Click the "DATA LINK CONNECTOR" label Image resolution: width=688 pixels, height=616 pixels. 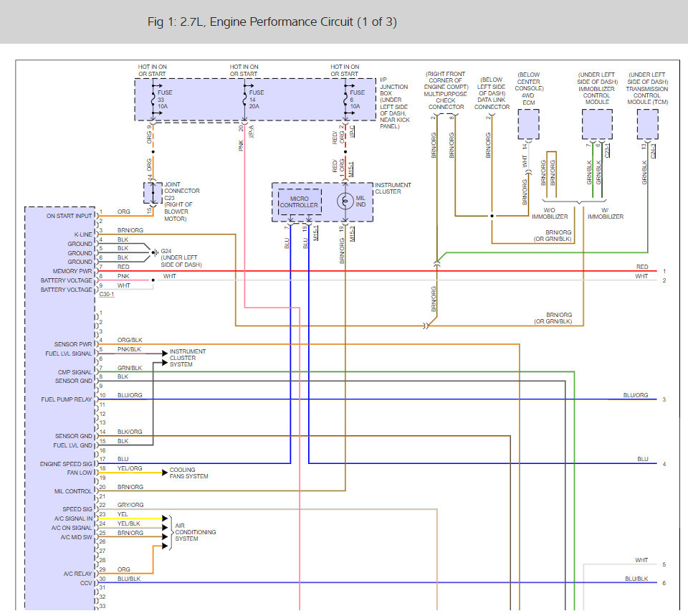point(492,103)
